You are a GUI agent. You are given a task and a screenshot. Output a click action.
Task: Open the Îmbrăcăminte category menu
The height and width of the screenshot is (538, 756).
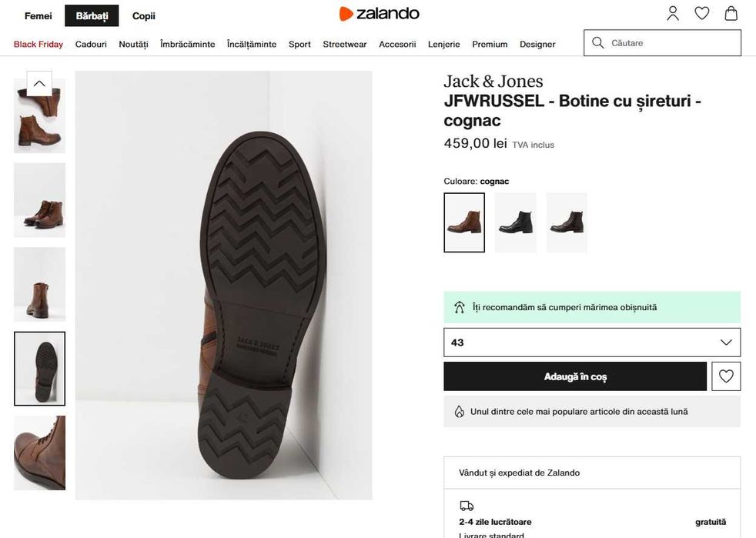click(x=188, y=44)
